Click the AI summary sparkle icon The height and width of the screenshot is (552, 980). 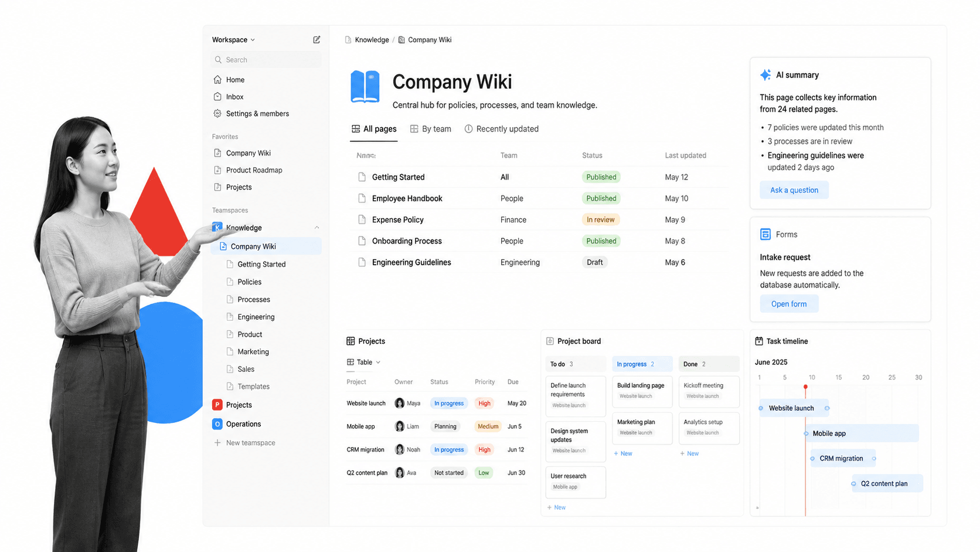765,75
